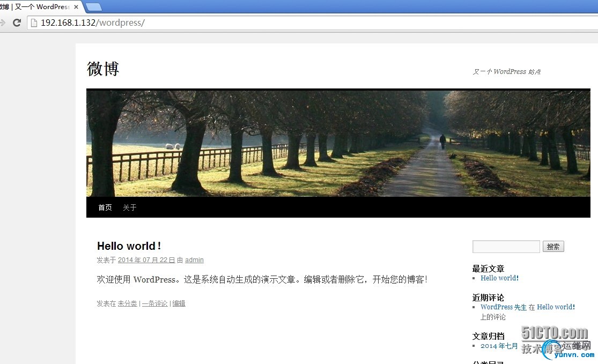Open a new browser tab
Screen dimensions: 598x364
tap(93, 7)
